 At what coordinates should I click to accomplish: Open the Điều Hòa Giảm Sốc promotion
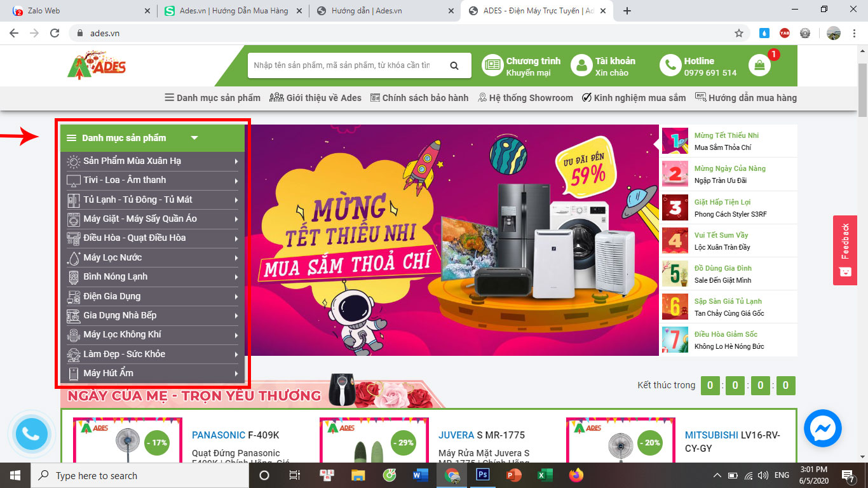click(729, 340)
